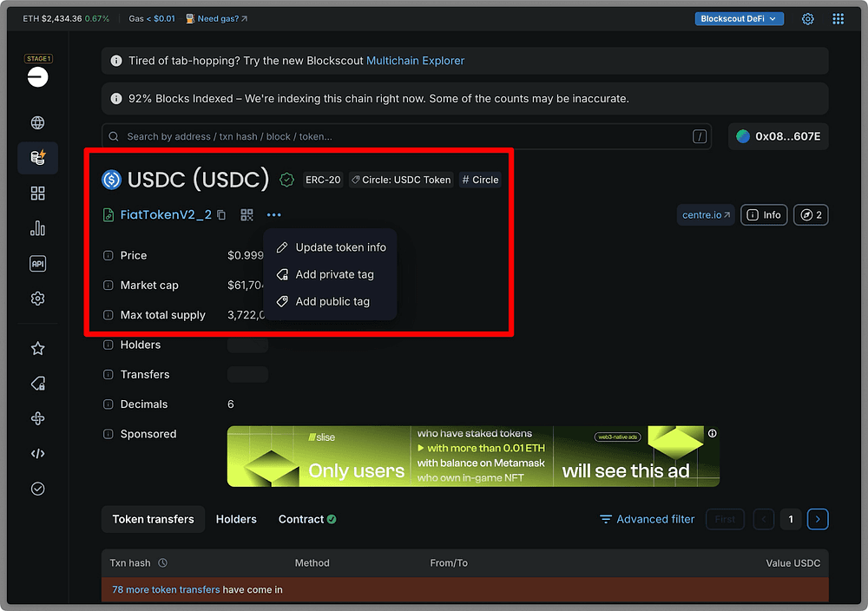
Task: Switch to the Holders tab
Action: (236, 519)
